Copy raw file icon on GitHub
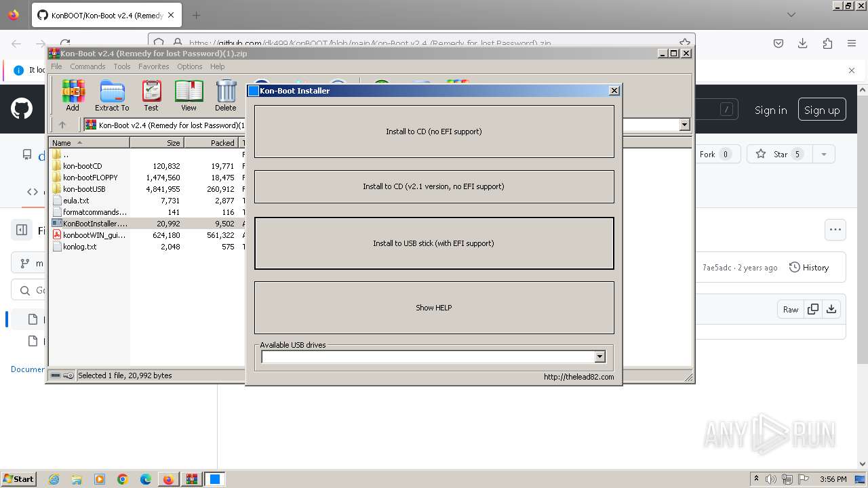This screenshot has width=868, height=488. click(x=813, y=309)
